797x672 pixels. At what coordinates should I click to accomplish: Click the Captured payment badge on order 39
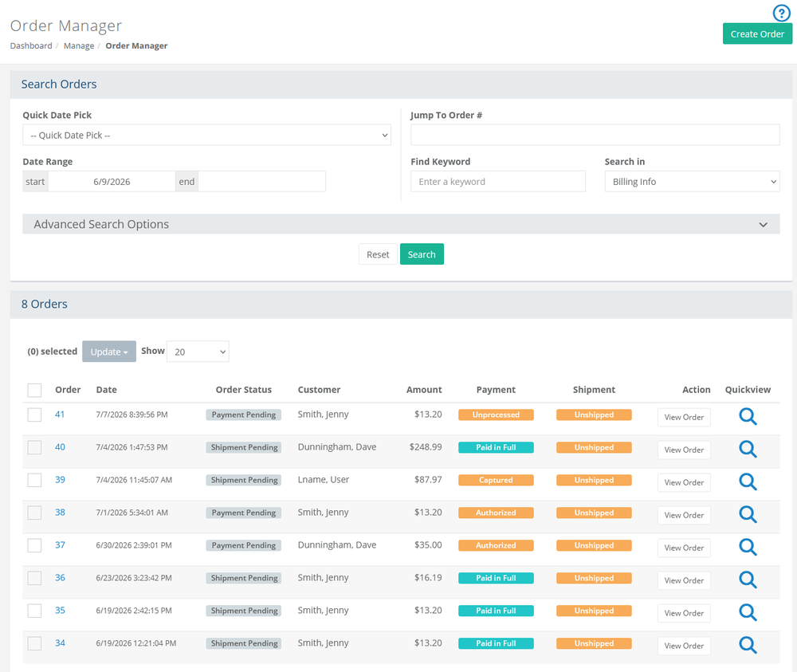[x=496, y=480]
